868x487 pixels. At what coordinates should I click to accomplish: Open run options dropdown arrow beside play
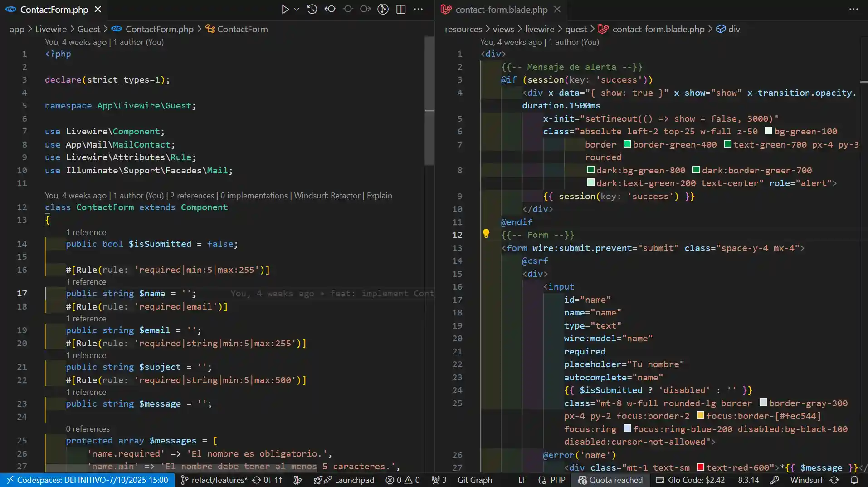pyautogui.click(x=297, y=9)
